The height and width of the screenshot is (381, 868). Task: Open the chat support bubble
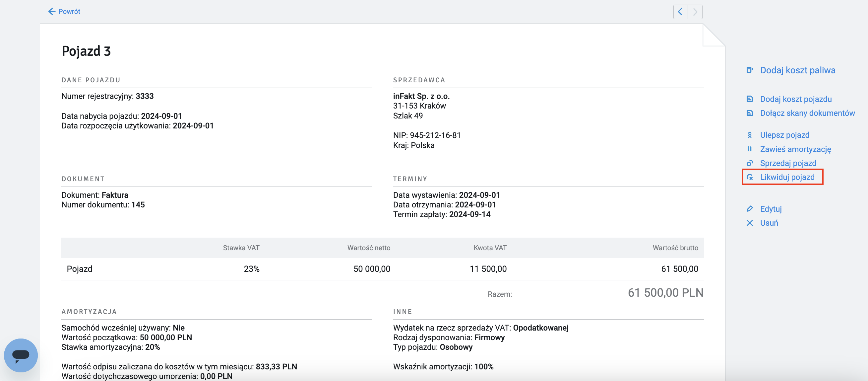[21, 355]
